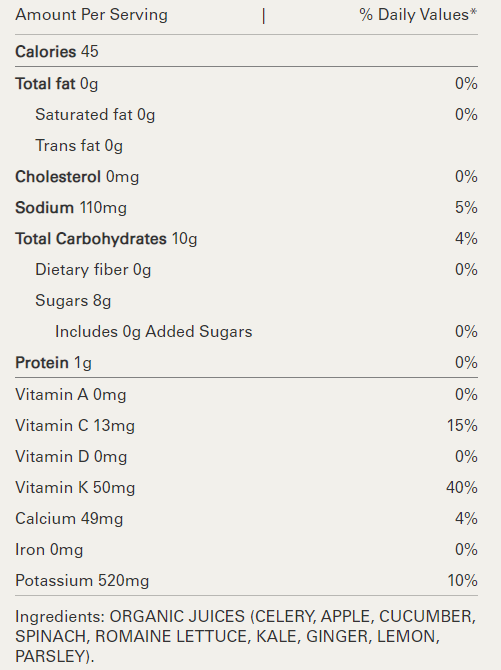
Task: Click the Total Carbohydrates 10g line
Action: [x=246, y=239]
